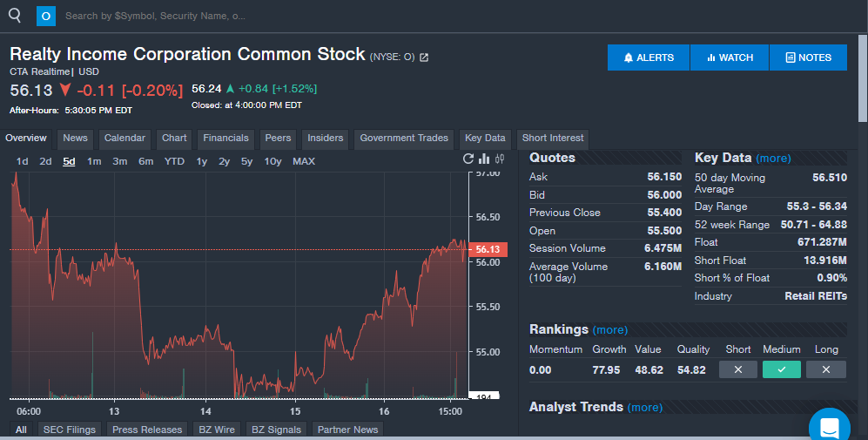The height and width of the screenshot is (440, 868).
Task: Click the Long ranking X indicator
Action: tap(826, 369)
